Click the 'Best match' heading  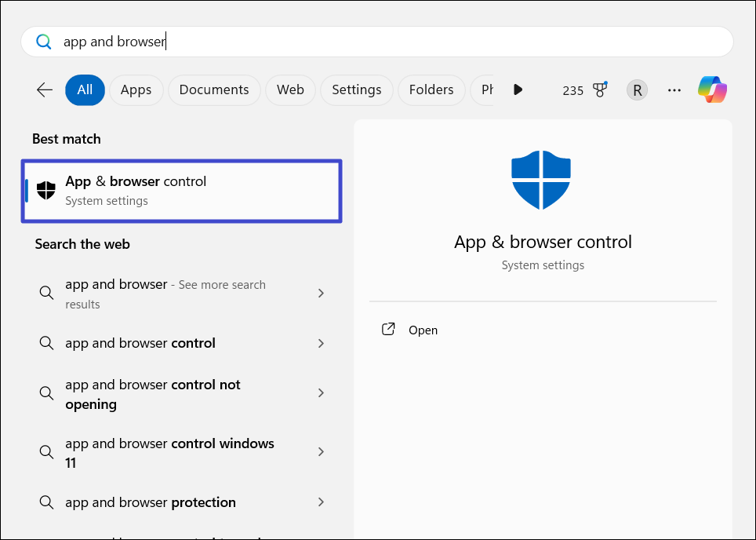(67, 139)
